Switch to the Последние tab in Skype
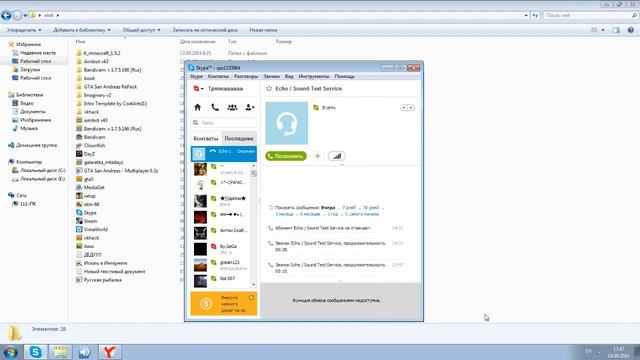 [x=239, y=138]
